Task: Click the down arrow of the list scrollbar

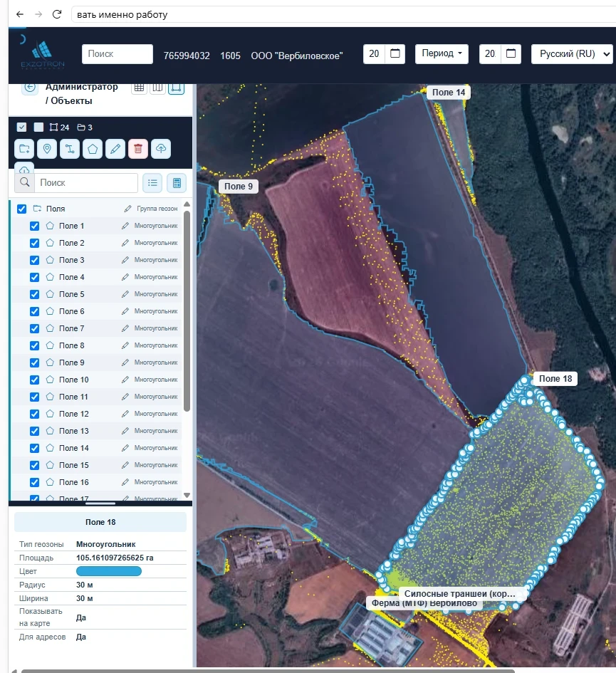Action: click(x=187, y=495)
